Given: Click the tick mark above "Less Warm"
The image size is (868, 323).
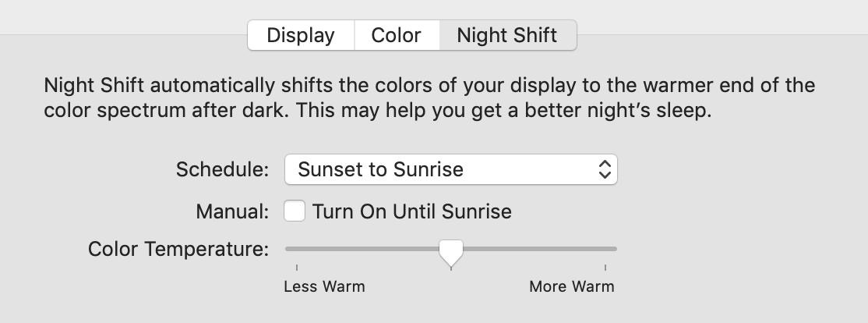Looking at the screenshot, I should (x=297, y=268).
